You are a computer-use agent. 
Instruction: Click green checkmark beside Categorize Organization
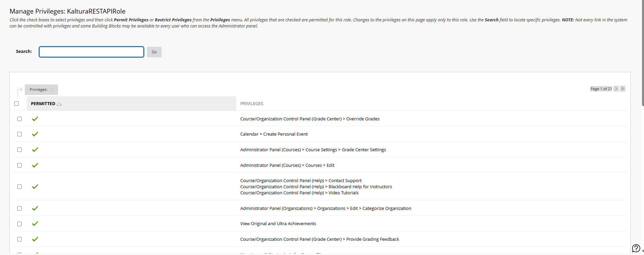pos(35,208)
